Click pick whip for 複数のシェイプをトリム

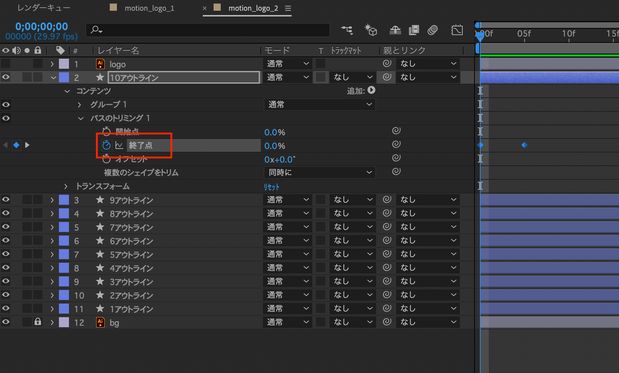396,172
